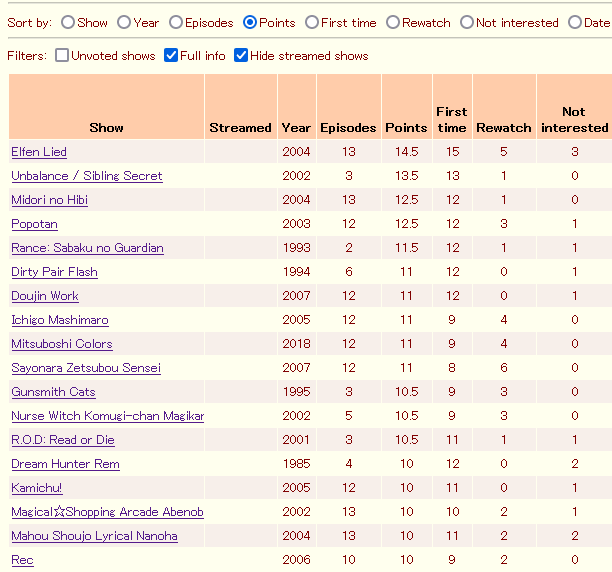Open the Rec show link

click(22, 560)
